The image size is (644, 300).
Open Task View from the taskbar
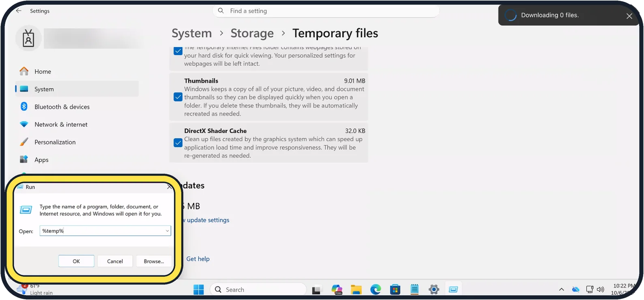pos(316,290)
